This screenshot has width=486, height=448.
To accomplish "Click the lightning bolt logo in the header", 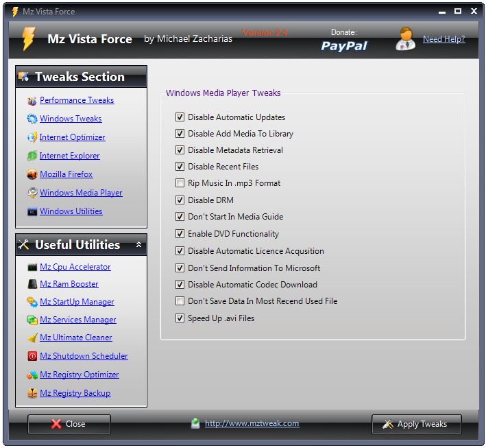I will [x=29, y=39].
